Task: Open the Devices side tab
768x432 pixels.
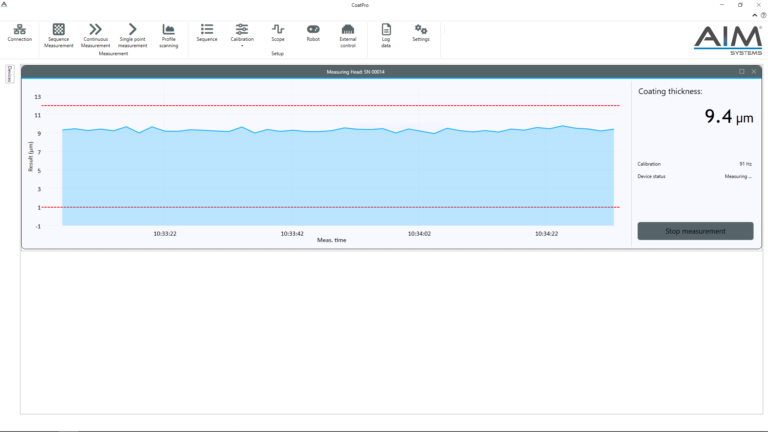Action: pyautogui.click(x=10, y=74)
